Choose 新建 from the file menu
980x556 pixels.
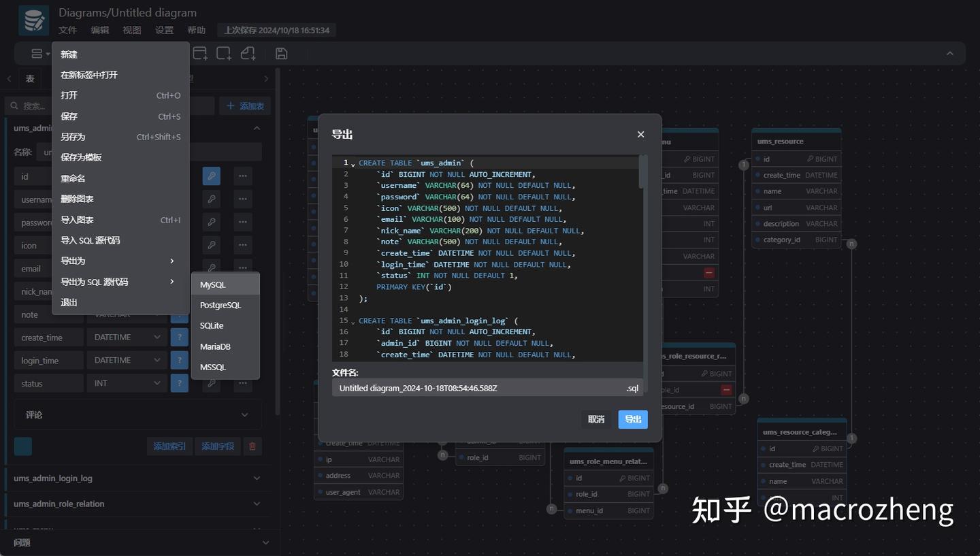[120, 54]
